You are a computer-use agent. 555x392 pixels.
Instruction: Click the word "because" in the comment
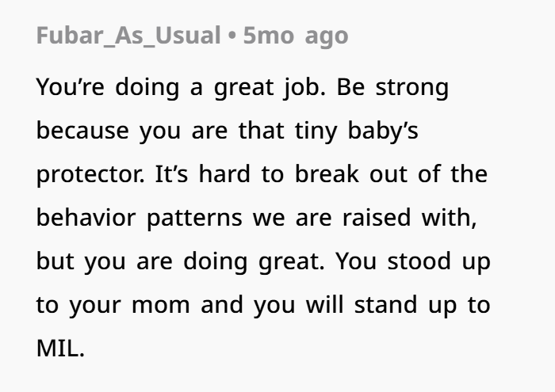(84, 130)
